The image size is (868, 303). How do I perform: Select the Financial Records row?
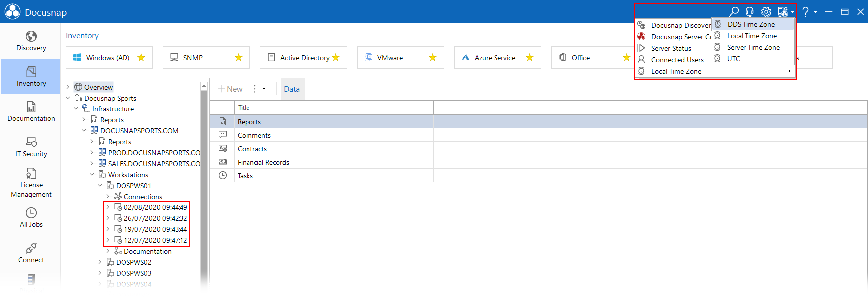tap(538, 162)
